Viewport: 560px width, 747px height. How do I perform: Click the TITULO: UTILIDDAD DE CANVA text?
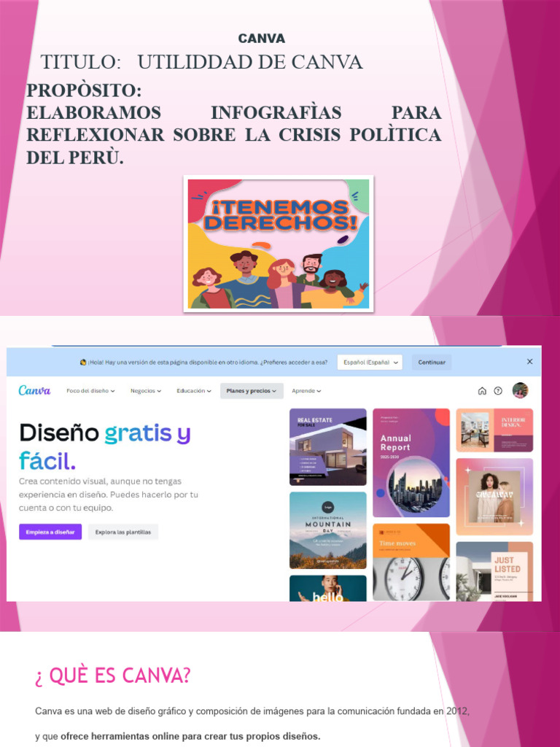click(x=201, y=62)
